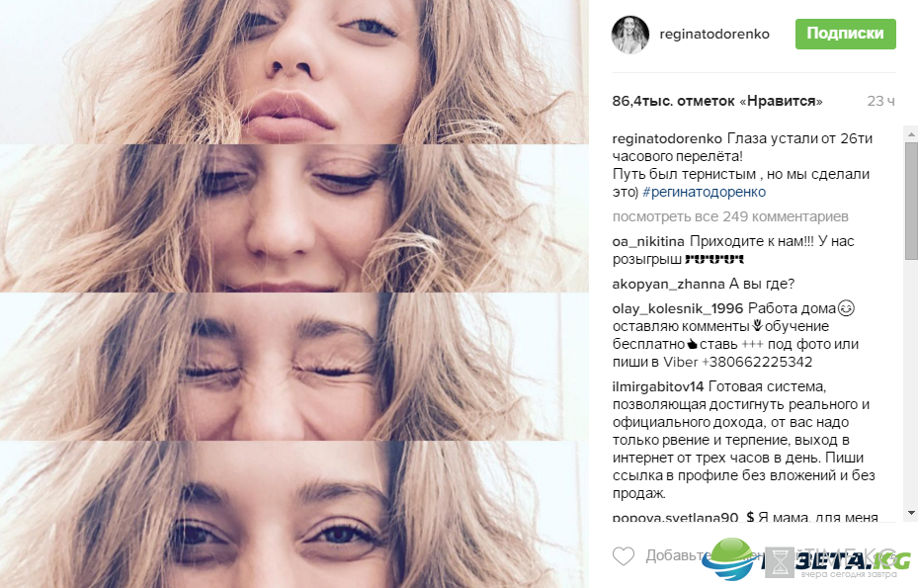Click the Подписки follow button
Image resolution: width=918 pixels, height=588 pixels.
coord(846,34)
